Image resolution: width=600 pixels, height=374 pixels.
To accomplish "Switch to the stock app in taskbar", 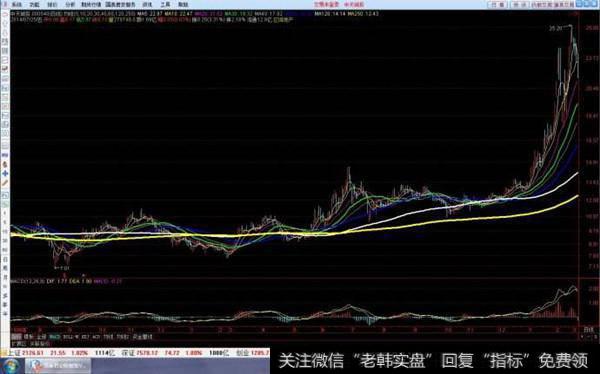I will tap(58, 366).
